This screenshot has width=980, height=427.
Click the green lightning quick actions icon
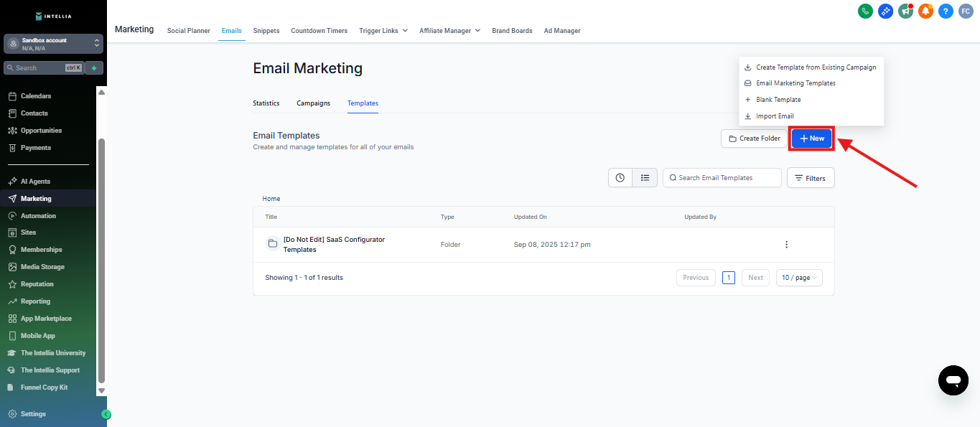[94, 68]
